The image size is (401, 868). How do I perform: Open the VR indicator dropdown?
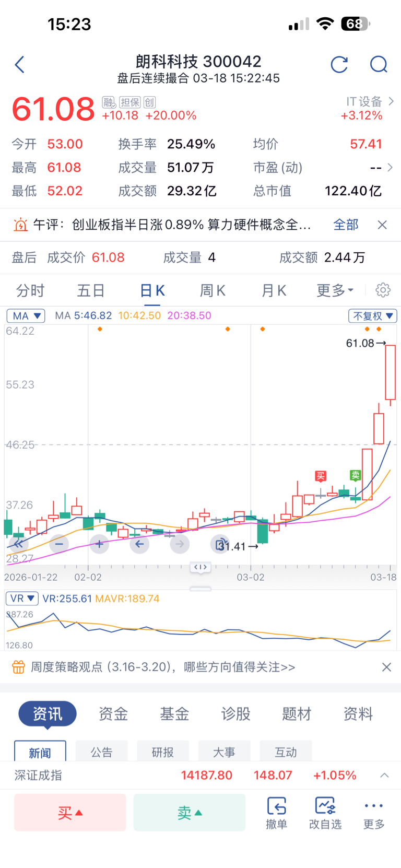(22, 599)
